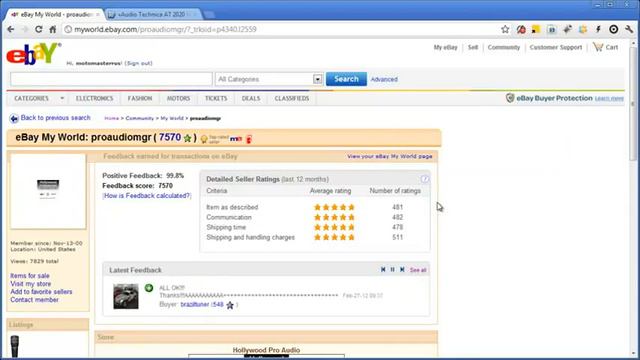The width and height of the screenshot is (640, 360).
Task: Expand the CATEGORIES menu arrow
Action: point(62,98)
